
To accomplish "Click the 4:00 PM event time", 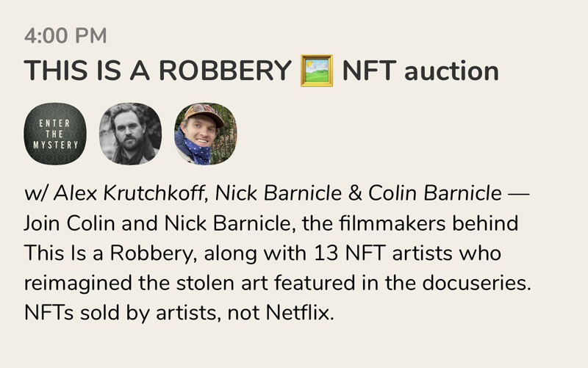I will pos(65,35).
